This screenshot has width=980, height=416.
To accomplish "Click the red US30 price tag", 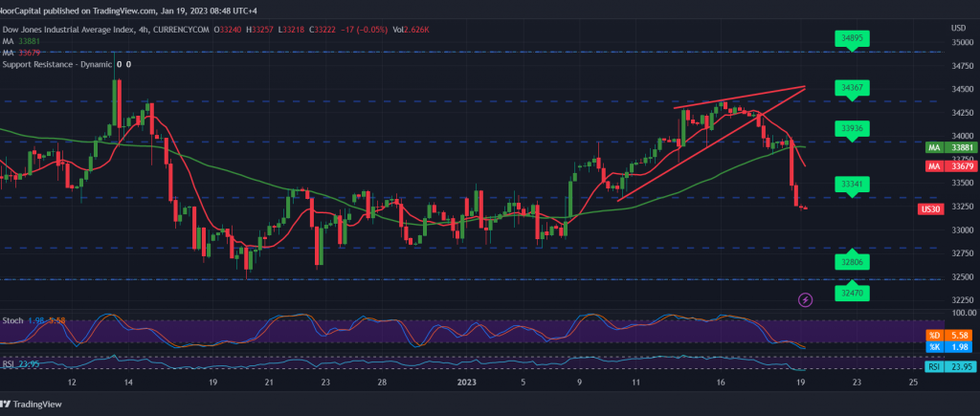I will coord(928,208).
